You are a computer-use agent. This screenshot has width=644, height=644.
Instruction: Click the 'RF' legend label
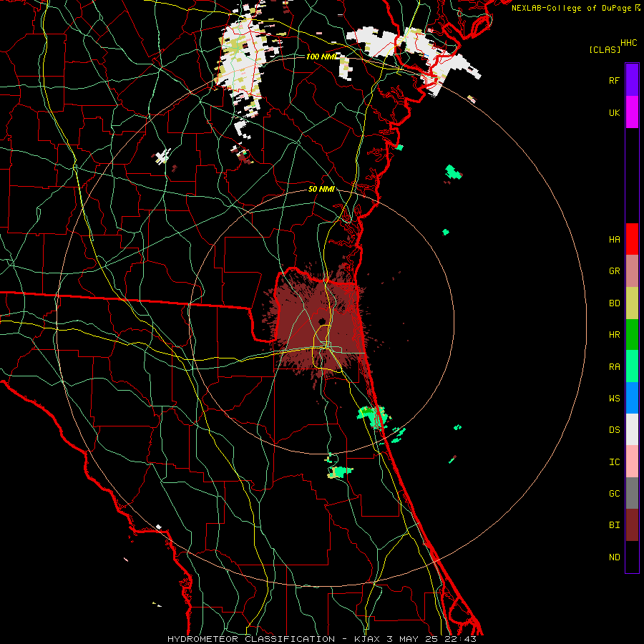click(x=614, y=81)
